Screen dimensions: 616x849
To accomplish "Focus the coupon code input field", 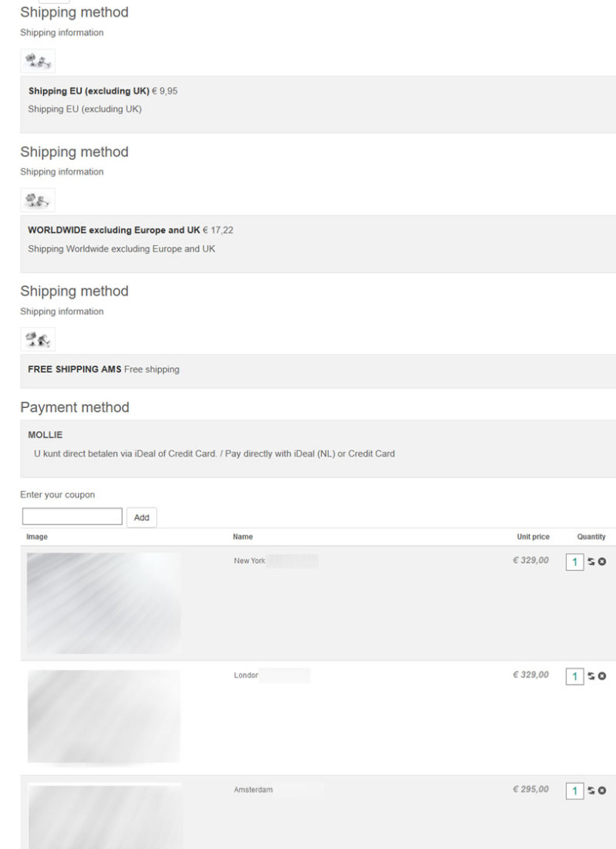I will tap(72, 516).
